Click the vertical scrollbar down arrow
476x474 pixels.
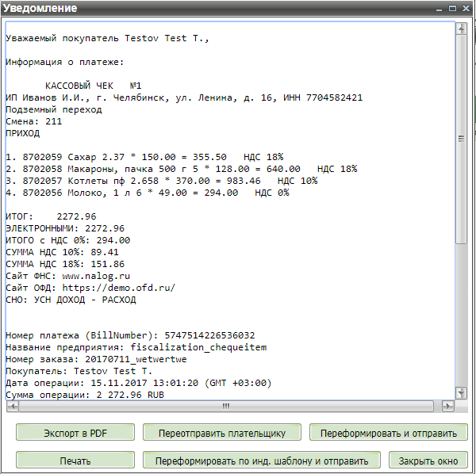click(x=461, y=392)
